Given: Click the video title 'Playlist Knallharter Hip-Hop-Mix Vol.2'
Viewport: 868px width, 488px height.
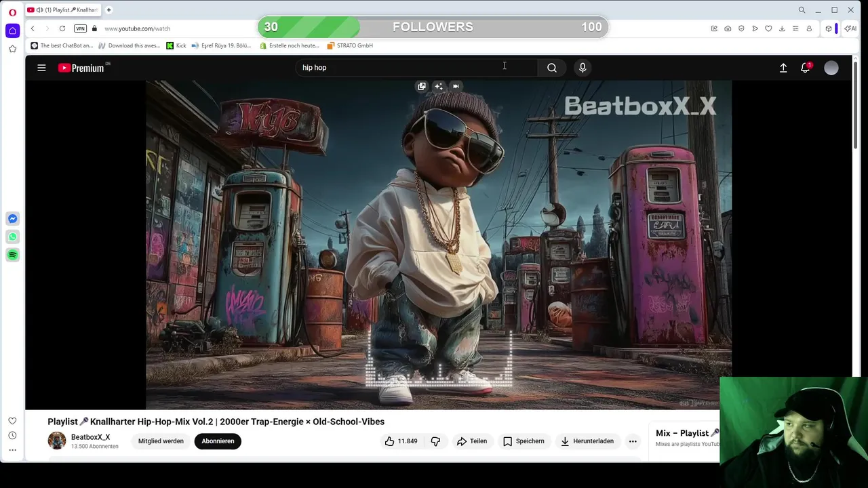Looking at the screenshot, I should coord(216,422).
